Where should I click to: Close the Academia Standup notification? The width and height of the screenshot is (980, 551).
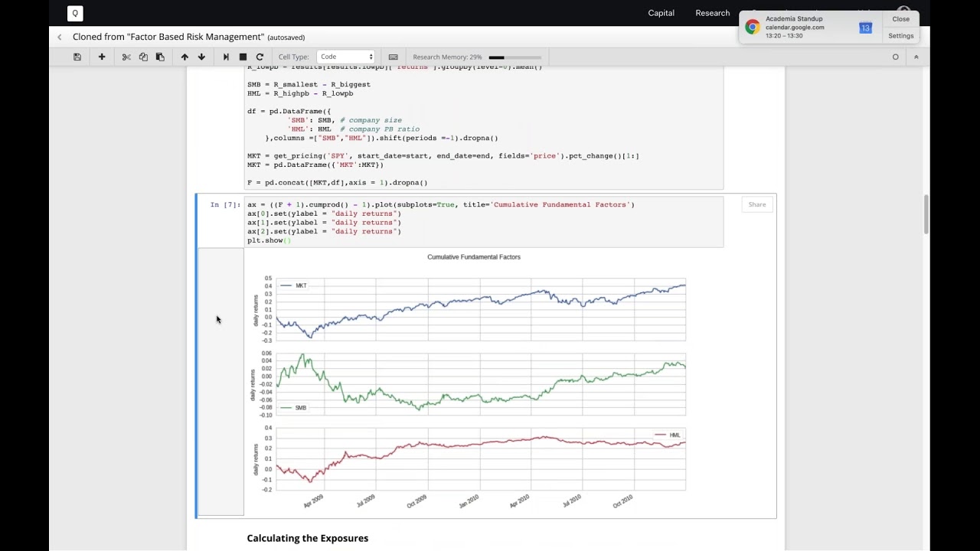click(x=901, y=19)
